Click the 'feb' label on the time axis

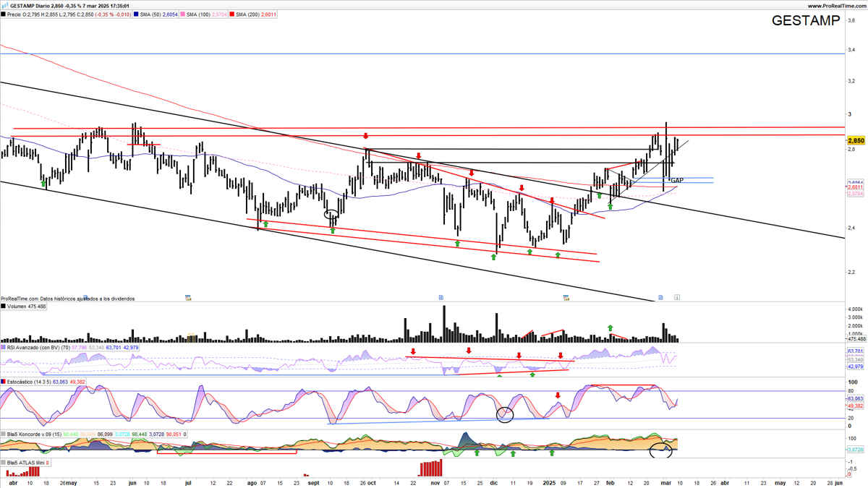[x=610, y=481]
